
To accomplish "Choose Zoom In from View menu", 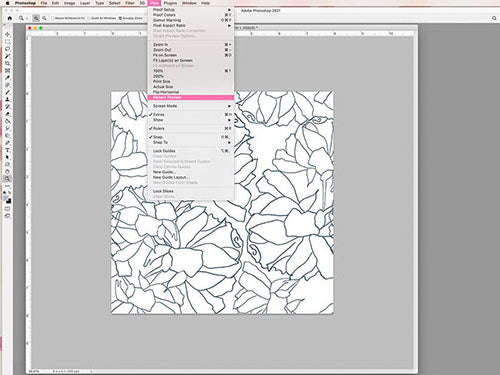I will [x=191, y=44].
